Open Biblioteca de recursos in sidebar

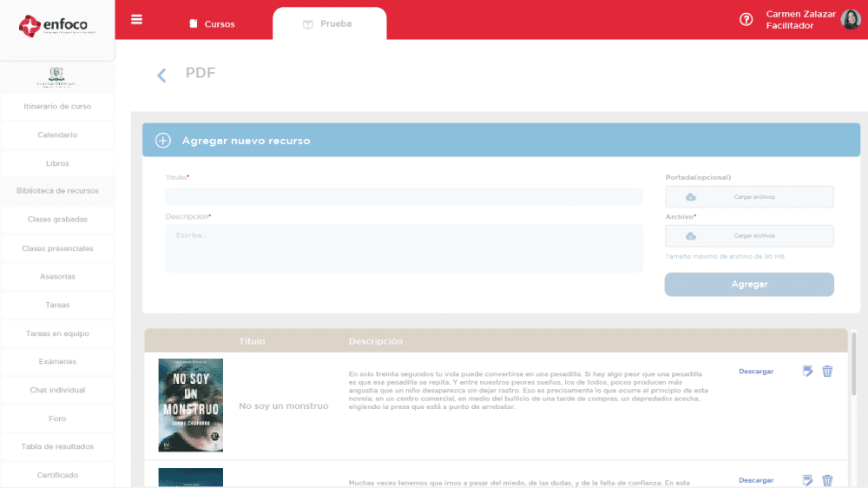[x=57, y=191]
